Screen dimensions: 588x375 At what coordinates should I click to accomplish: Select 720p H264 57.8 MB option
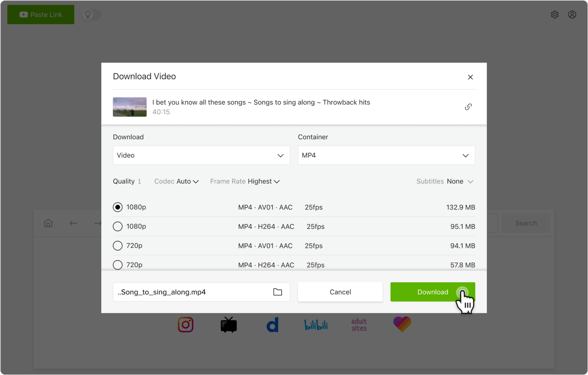[118, 265]
